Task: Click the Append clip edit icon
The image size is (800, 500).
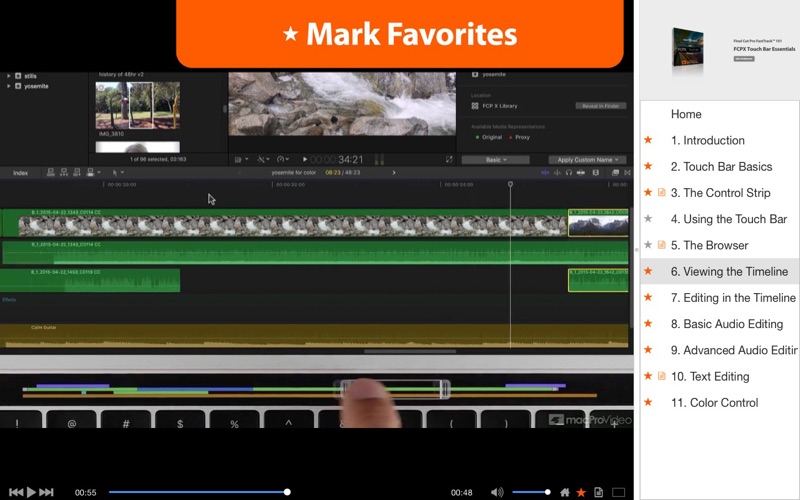Action: (x=77, y=172)
